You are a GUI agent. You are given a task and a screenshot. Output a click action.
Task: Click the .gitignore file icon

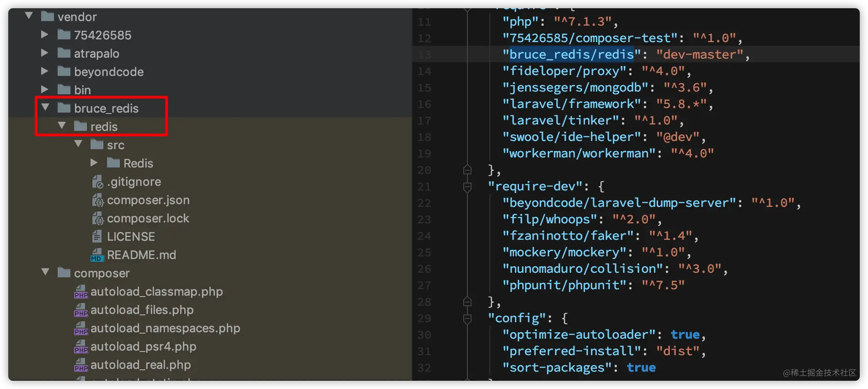(x=97, y=182)
